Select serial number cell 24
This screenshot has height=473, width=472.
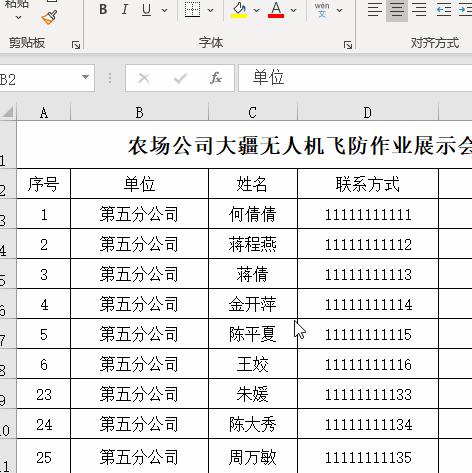(44, 424)
